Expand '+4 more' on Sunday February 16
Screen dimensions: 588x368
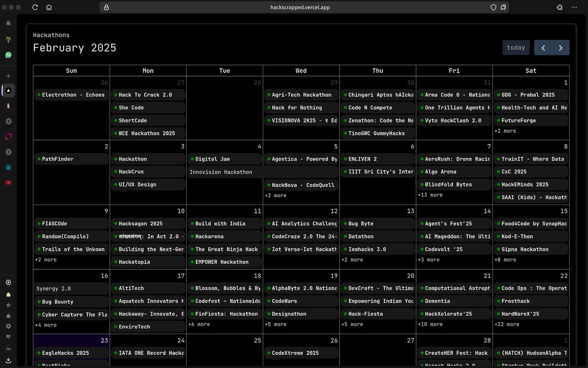pyautogui.click(x=46, y=325)
